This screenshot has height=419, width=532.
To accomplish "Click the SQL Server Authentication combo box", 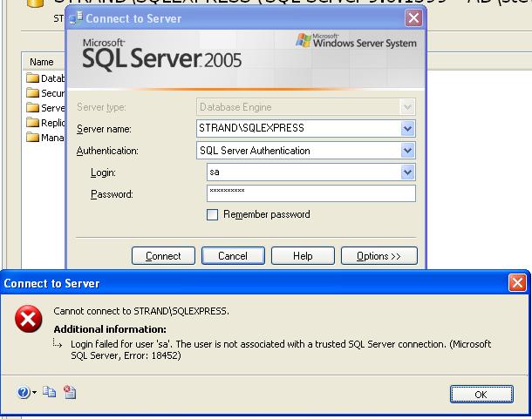I will pos(306,151).
